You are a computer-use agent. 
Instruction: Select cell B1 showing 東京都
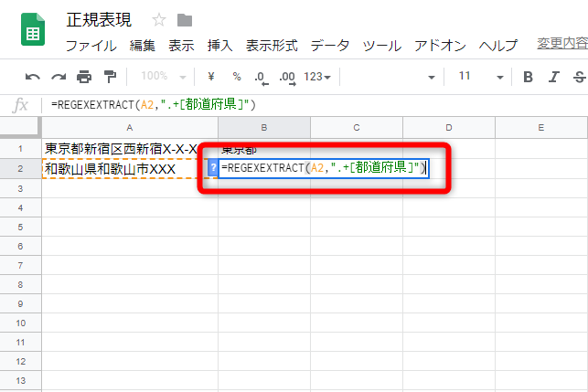(264, 149)
